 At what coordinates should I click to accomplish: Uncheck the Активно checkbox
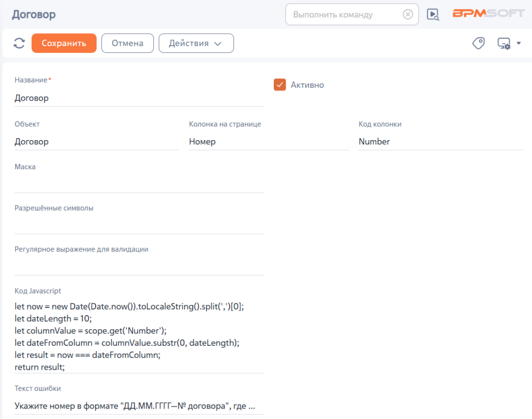pyautogui.click(x=280, y=85)
